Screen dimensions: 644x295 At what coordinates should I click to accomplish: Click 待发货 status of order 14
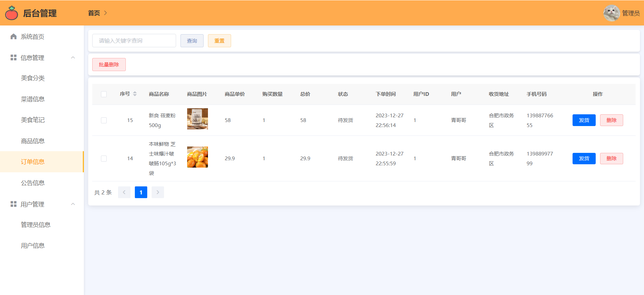pyautogui.click(x=345, y=159)
